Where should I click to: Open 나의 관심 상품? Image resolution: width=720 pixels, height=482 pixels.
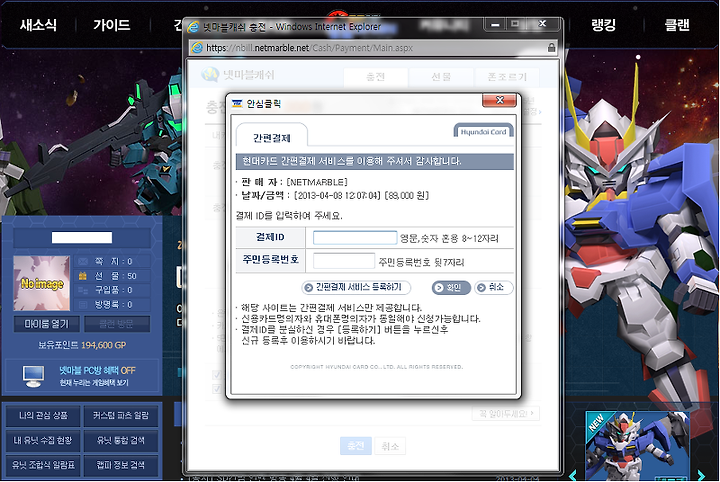pos(43,416)
